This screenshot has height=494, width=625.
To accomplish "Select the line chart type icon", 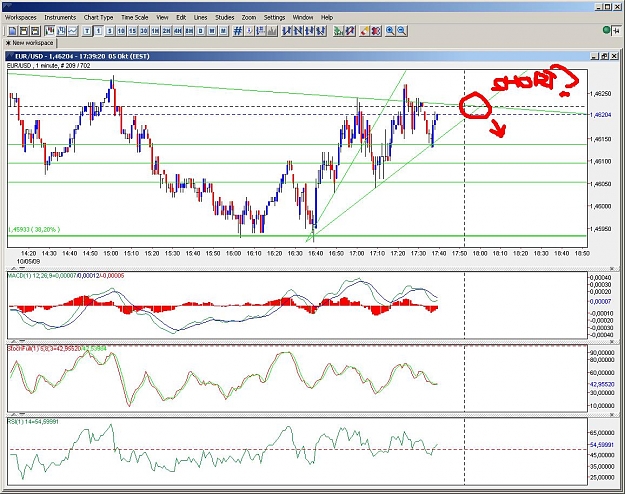I will (73, 31).
